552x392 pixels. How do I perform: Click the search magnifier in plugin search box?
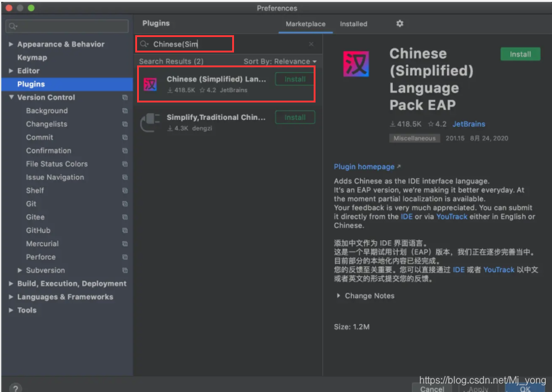[x=144, y=44]
